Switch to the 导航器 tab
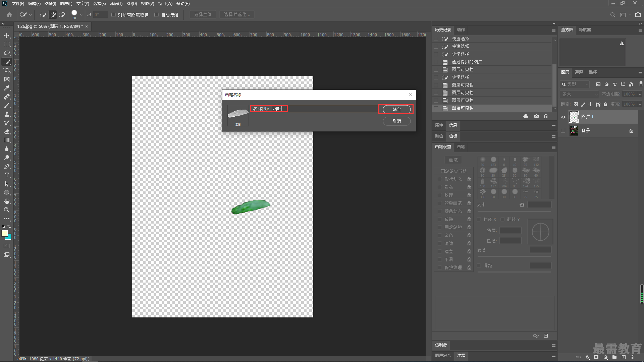Screen dimensions: 644x362 585,29
